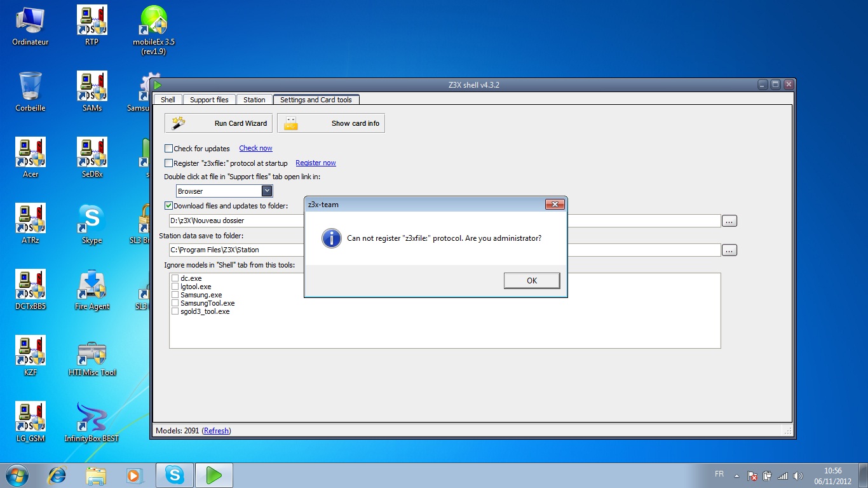
Task: Click the Show card info button
Action: tap(331, 123)
